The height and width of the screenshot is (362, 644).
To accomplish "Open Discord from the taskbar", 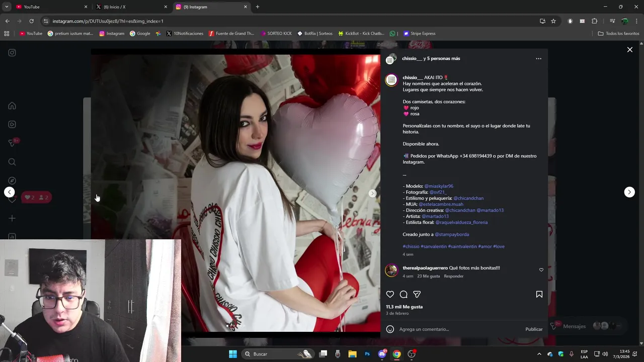I will point(382,354).
